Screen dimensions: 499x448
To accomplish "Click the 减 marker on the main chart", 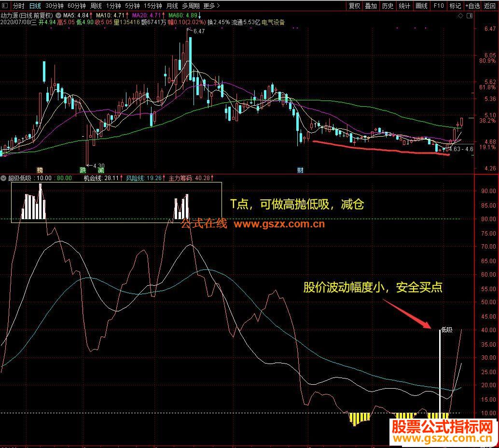I will [x=101, y=170].
